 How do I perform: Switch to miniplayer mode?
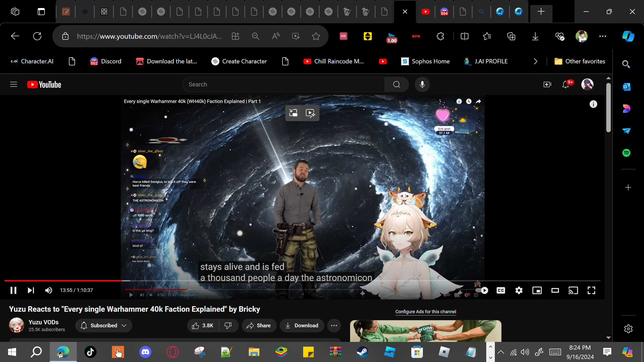537,290
